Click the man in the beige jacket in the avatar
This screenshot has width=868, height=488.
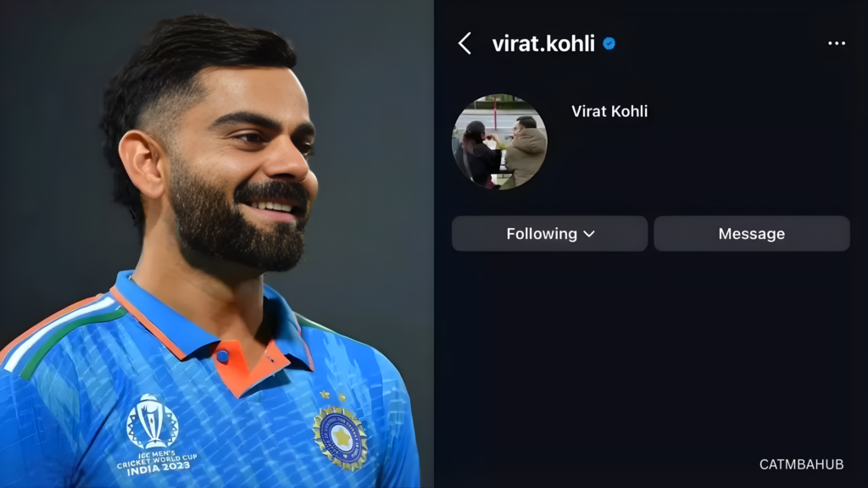[524, 149]
